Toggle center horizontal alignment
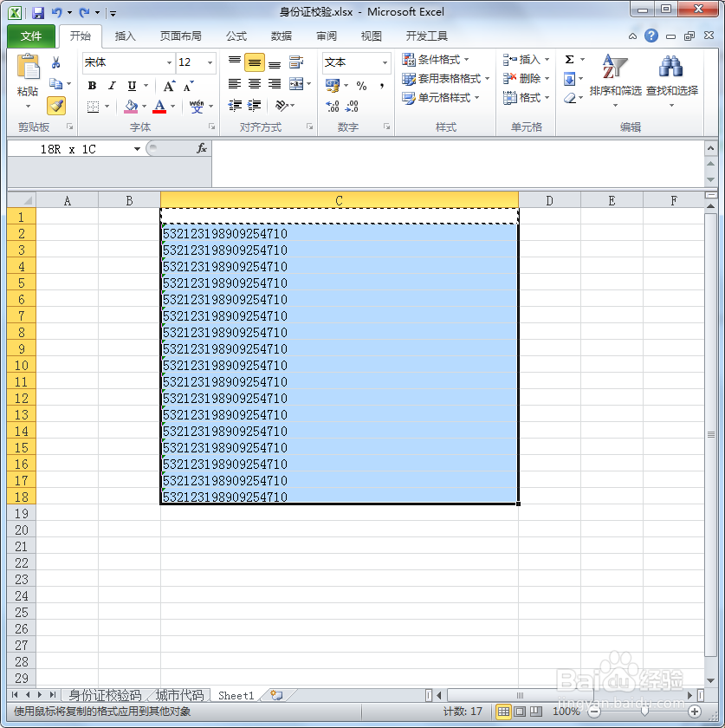This screenshot has height=728, width=725. [255, 83]
